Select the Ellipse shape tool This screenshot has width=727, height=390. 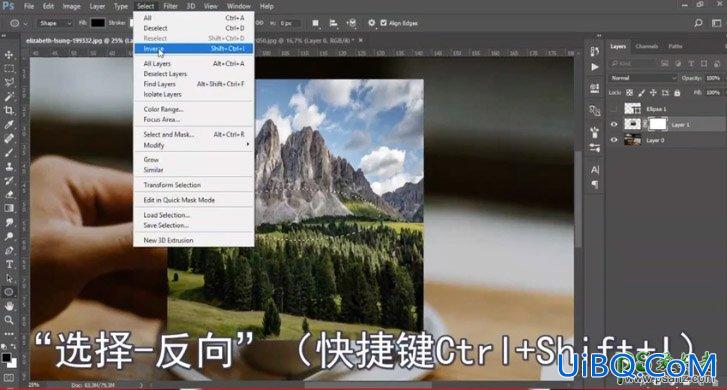click(9, 292)
